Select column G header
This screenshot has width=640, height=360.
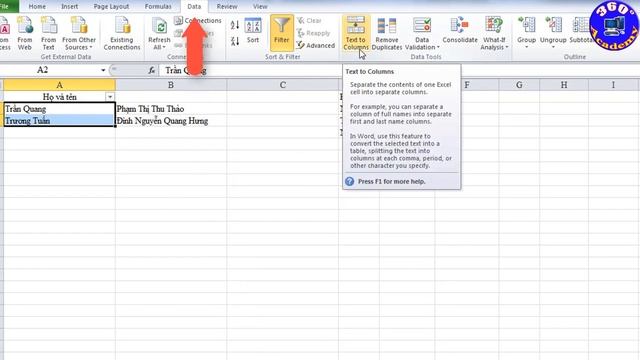point(519,85)
